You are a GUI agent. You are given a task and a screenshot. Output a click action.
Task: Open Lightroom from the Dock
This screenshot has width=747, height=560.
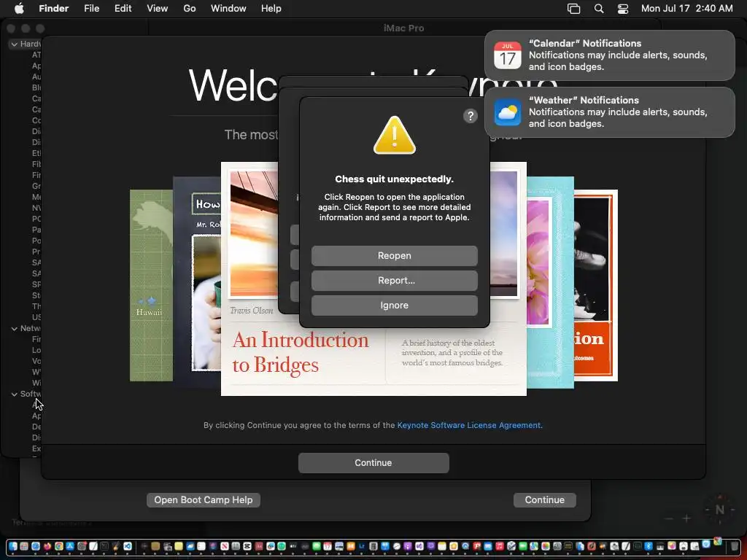click(x=362, y=546)
